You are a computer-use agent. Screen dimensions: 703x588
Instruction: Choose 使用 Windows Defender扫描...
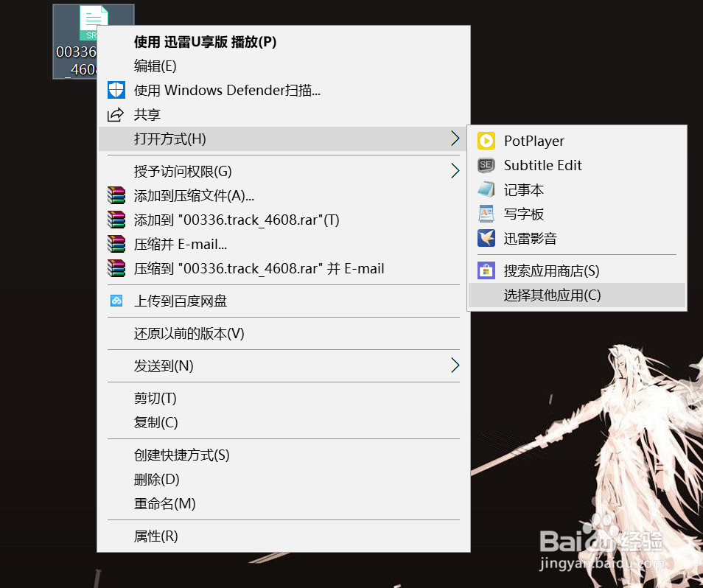(x=284, y=90)
